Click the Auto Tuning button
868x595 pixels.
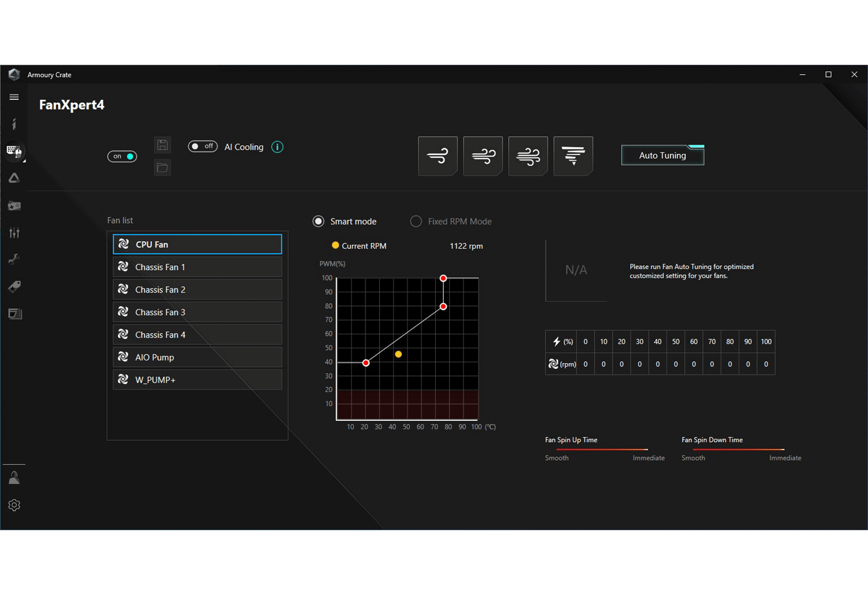click(663, 155)
